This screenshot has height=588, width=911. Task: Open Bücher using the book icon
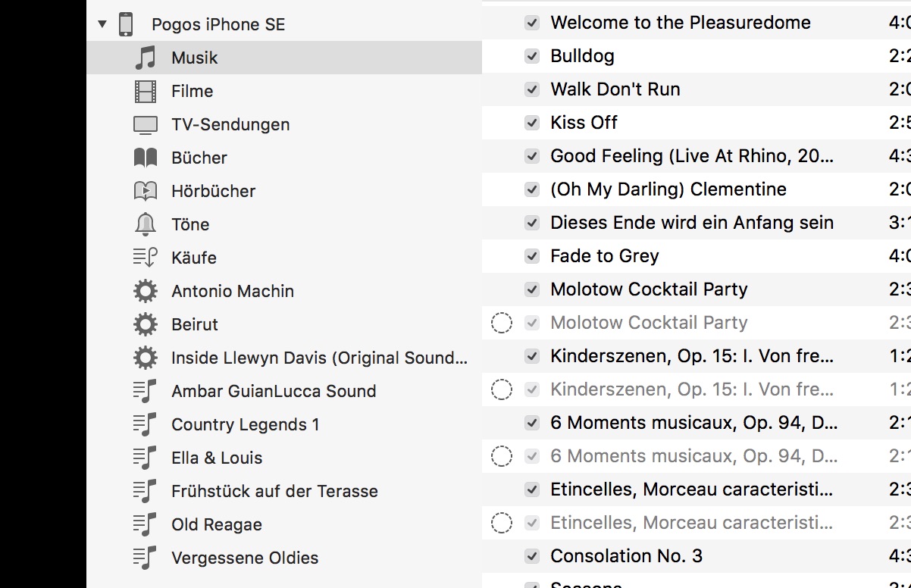coord(145,158)
